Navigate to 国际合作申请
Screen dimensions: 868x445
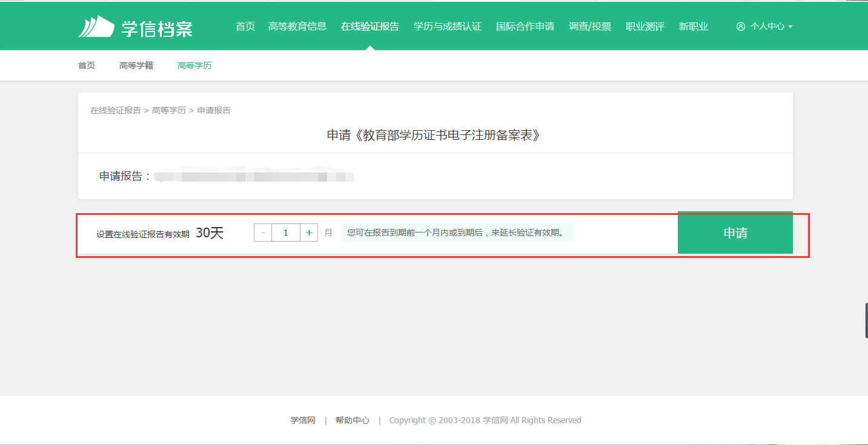tap(525, 26)
